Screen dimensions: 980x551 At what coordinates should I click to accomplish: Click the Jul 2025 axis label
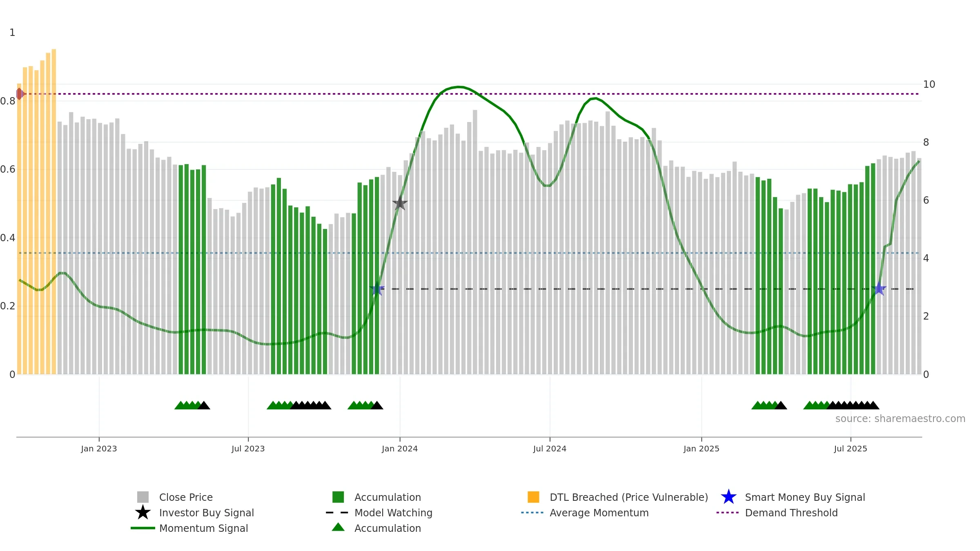[851, 449]
